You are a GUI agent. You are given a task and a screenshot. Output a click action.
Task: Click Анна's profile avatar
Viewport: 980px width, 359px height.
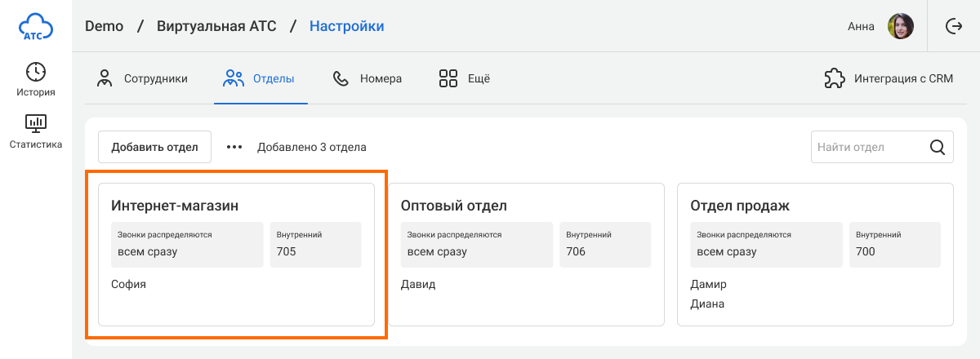click(x=900, y=27)
